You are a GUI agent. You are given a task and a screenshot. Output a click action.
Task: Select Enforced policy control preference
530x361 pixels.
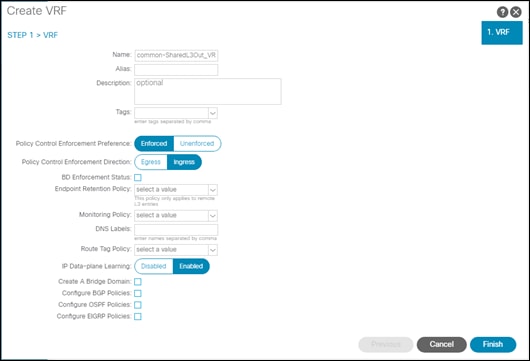coord(154,144)
